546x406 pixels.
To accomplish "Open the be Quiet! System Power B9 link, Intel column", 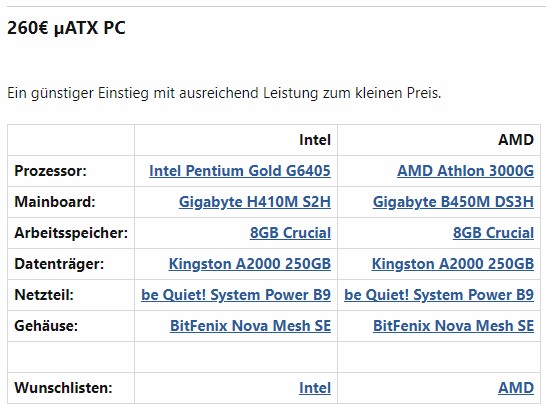I will [x=236, y=295].
